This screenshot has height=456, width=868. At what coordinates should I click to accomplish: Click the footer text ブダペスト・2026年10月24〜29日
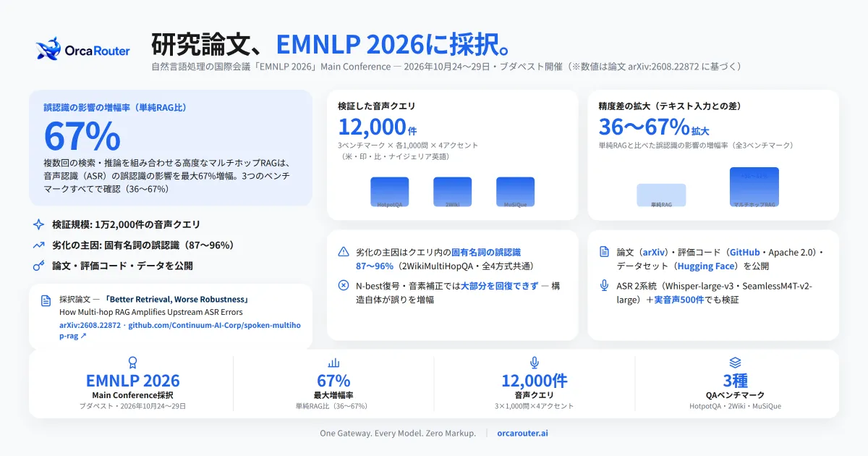(132, 406)
